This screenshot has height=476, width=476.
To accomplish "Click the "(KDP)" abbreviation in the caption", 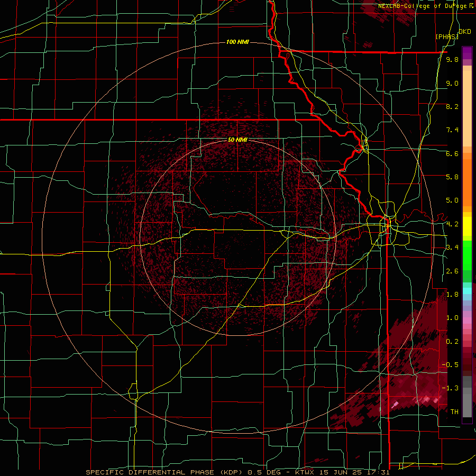I will click(x=231, y=472).
